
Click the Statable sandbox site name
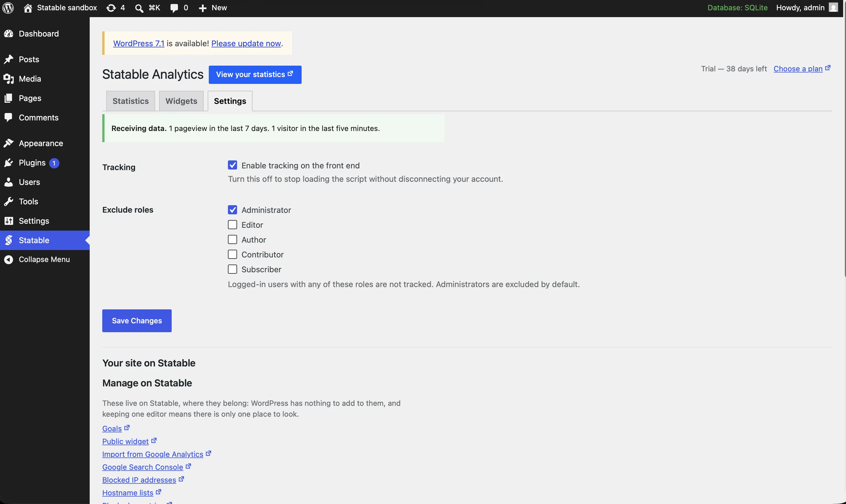[x=67, y=8]
